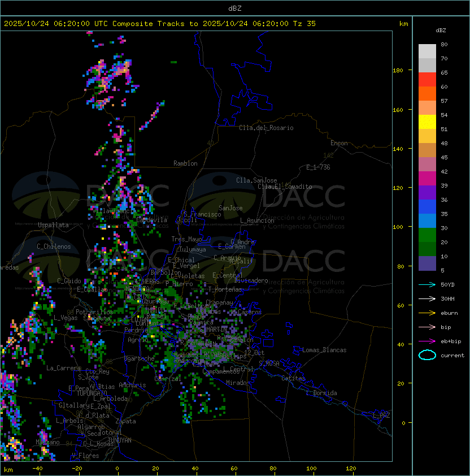Click the 'dBZ' heading above color scale
Screen dimensions: 470x476
click(x=441, y=31)
